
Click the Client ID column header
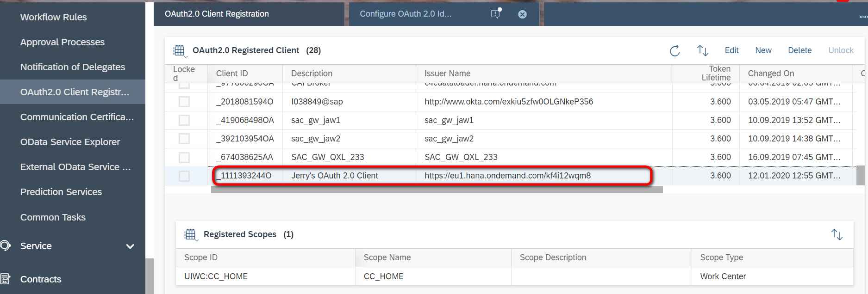245,73
